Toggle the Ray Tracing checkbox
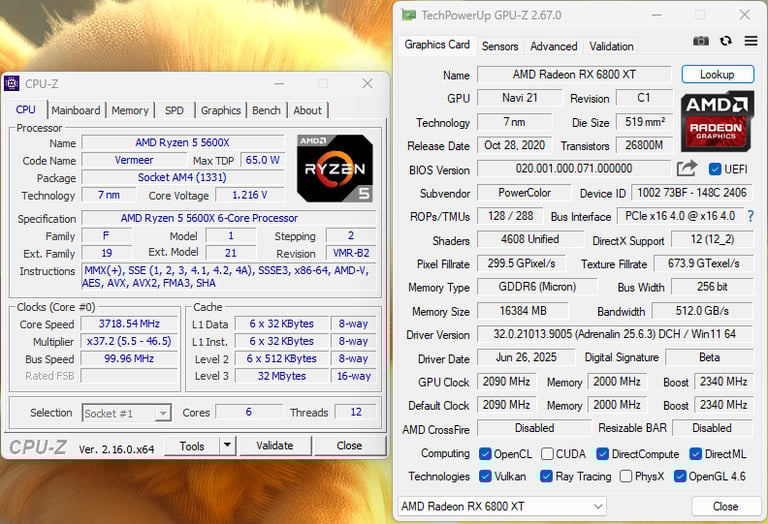Image resolution: width=768 pixels, height=524 pixels. click(546, 476)
